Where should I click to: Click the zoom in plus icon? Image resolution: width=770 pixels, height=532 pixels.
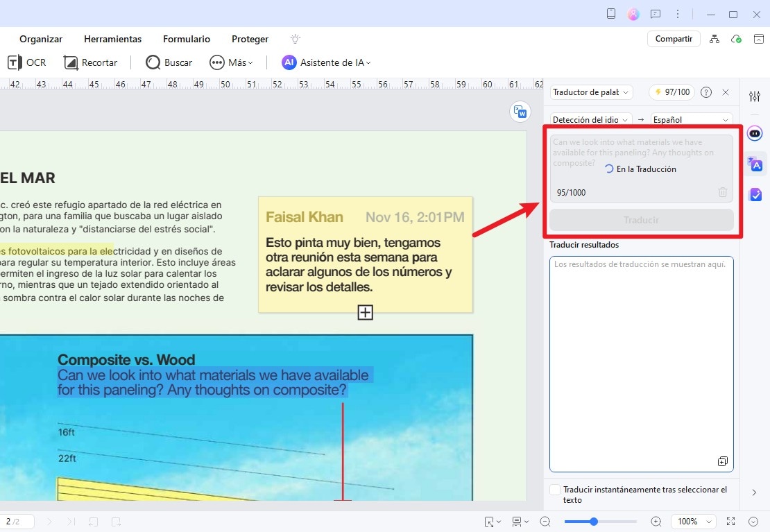click(x=656, y=522)
